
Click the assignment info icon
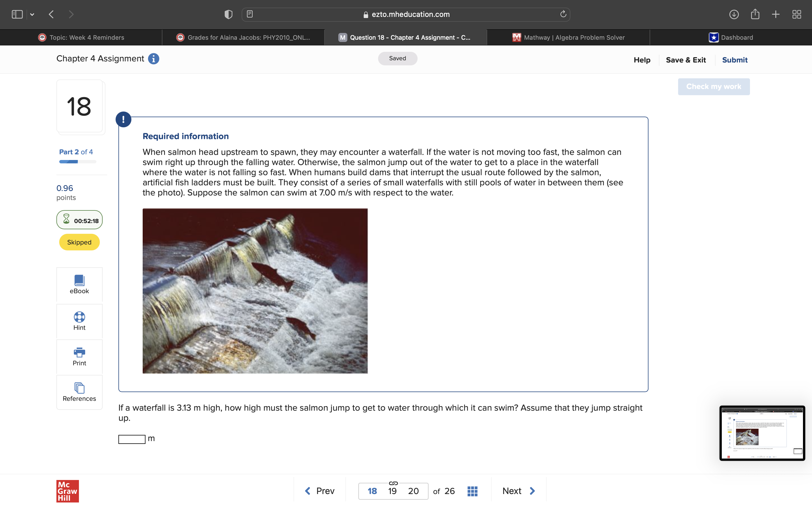[154, 59]
